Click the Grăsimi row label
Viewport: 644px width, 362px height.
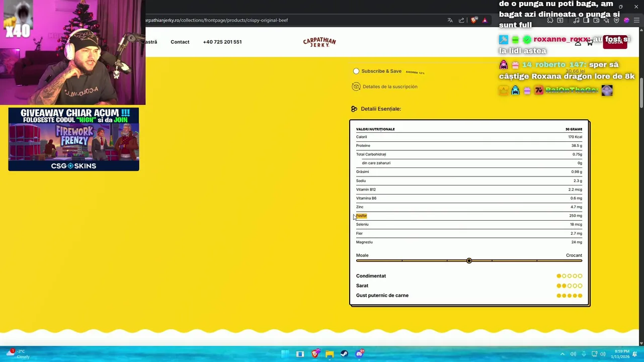click(x=362, y=171)
